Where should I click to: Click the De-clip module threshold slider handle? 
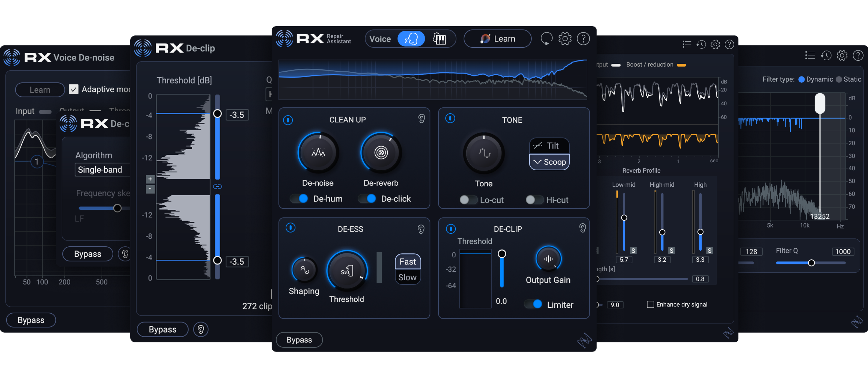pyautogui.click(x=502, y=253)
